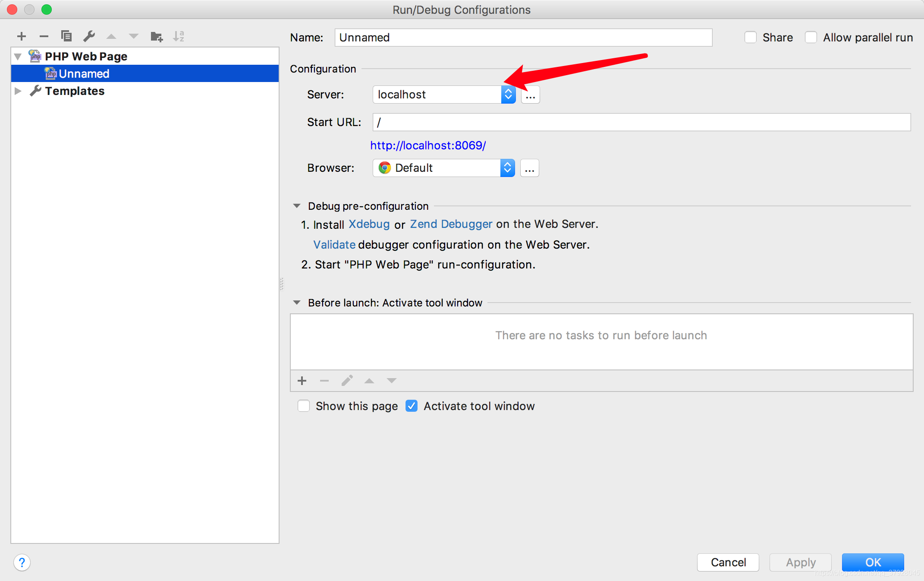Add a new configuration with plus icon
Screen dimensions: 924x581
click(22, 36)
